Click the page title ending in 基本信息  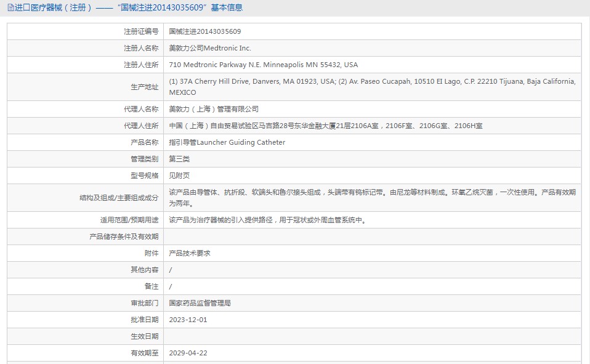(x=128, y=7)
